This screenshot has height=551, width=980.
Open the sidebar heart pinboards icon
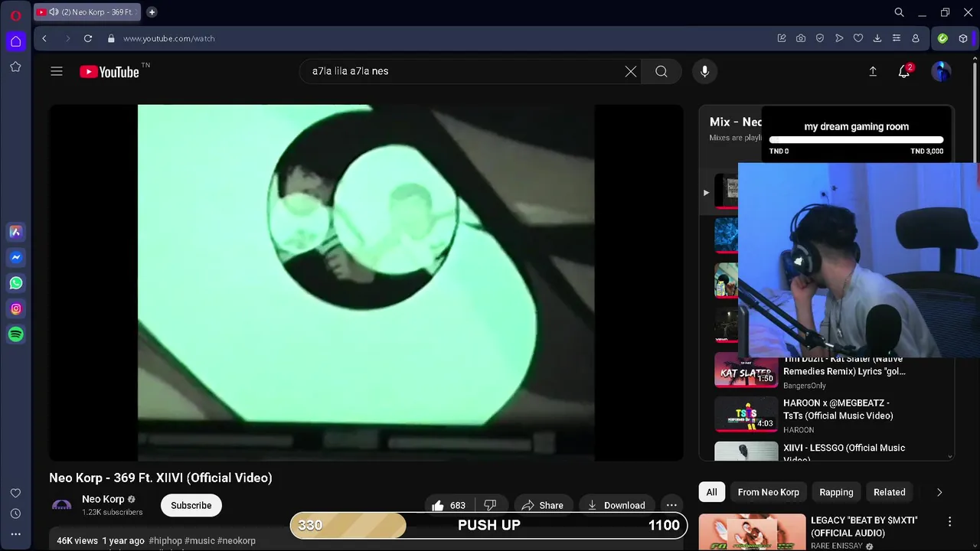[x=15, y=493]
